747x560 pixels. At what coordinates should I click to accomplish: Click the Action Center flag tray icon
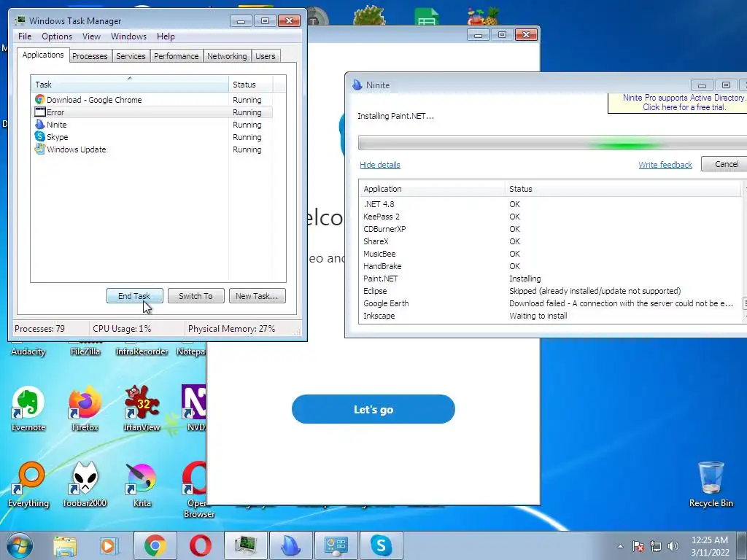(638, 546)
